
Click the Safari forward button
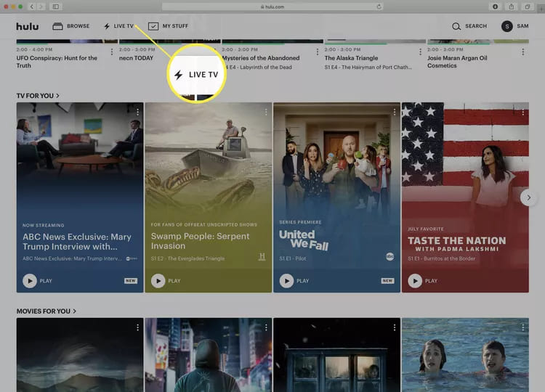[41, 7]
